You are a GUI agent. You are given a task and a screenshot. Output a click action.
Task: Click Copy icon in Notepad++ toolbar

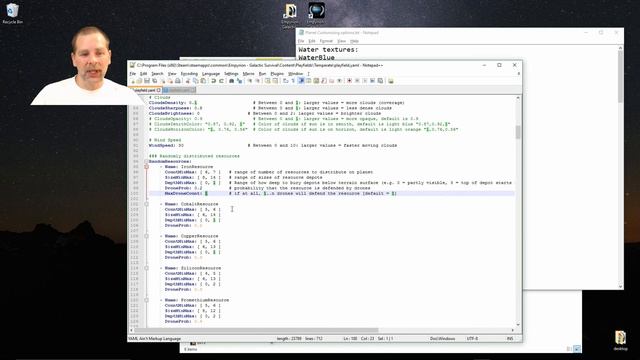click(x=195, y=81)
